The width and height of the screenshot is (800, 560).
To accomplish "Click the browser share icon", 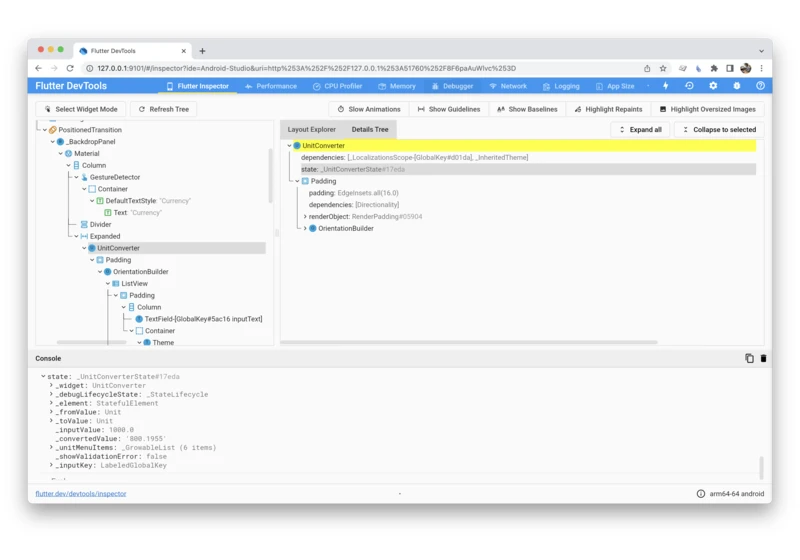I will [647, 68].
